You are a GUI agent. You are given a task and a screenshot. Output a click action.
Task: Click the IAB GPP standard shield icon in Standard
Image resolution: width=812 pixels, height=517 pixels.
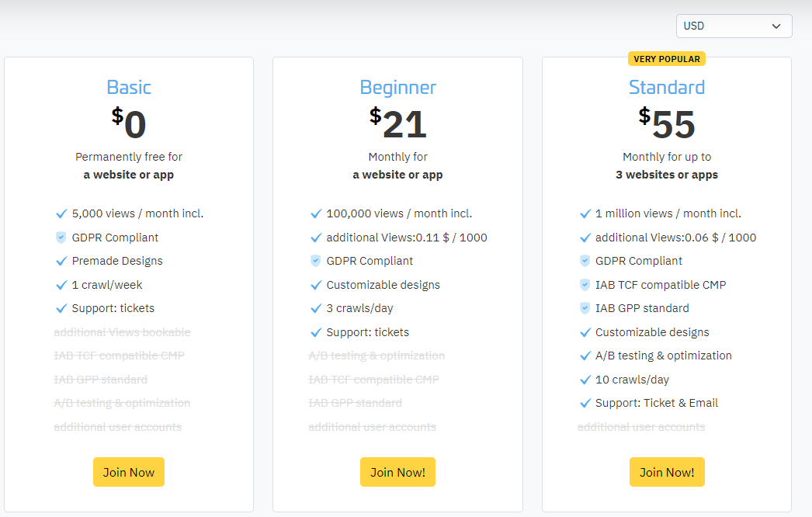[585, 308]
